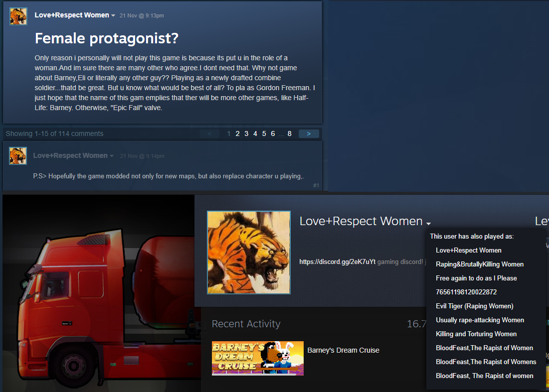Open the discord.gg invite link on profile
The width and height of the screenshot is (549, 392).
pyautogui.click(x=337, y=261)
